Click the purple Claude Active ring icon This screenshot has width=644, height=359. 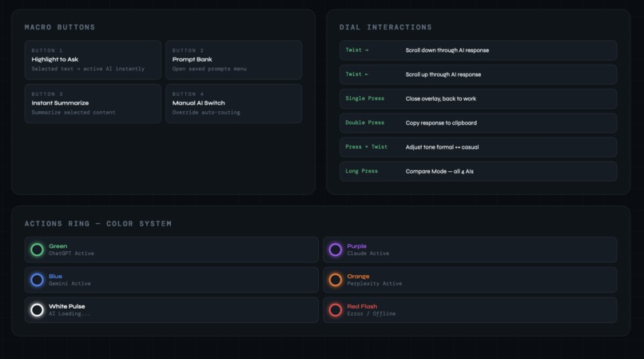(335, 249)
